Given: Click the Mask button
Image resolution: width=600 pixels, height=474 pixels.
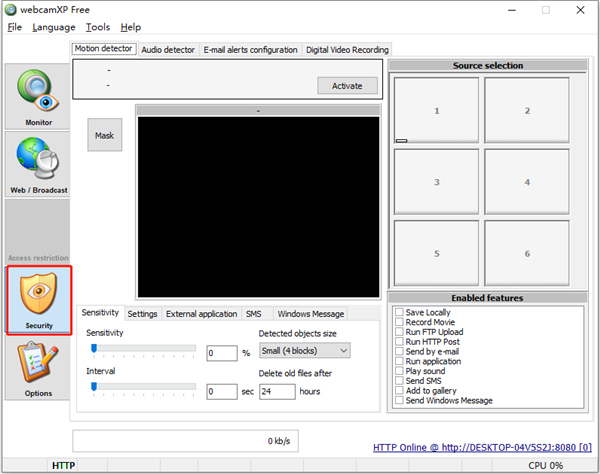Looking at the screenshot, I should click(x=104, y=135).
